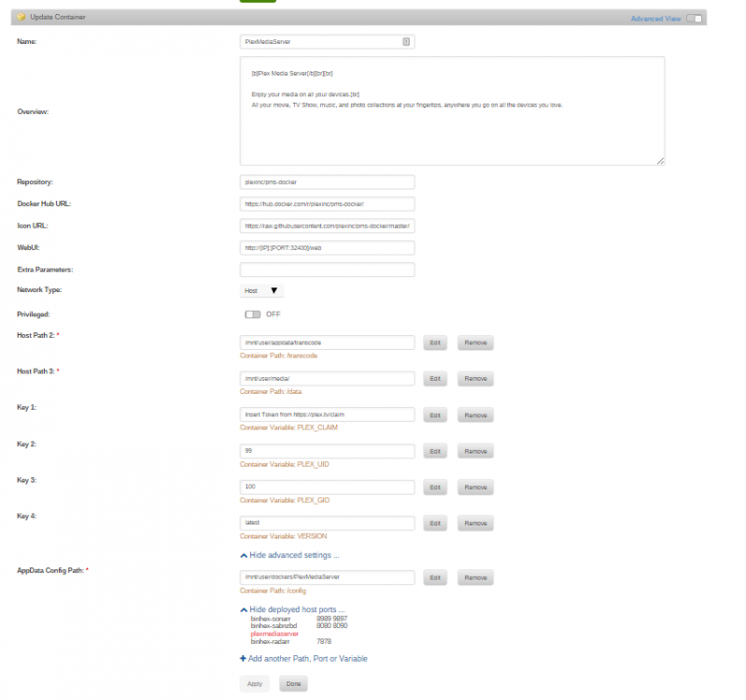Toggle the Privileged OFF switch
The height and width of the screenshot is (700, 746).
253,315
